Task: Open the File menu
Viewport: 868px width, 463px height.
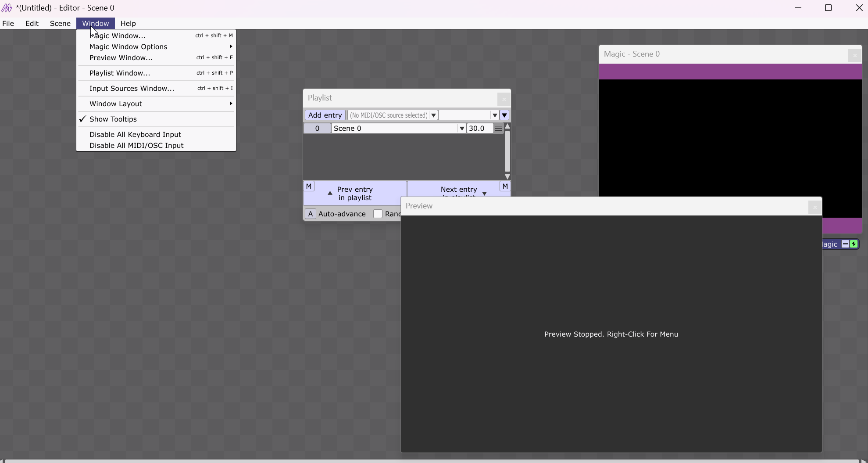Action: [8, 23]
